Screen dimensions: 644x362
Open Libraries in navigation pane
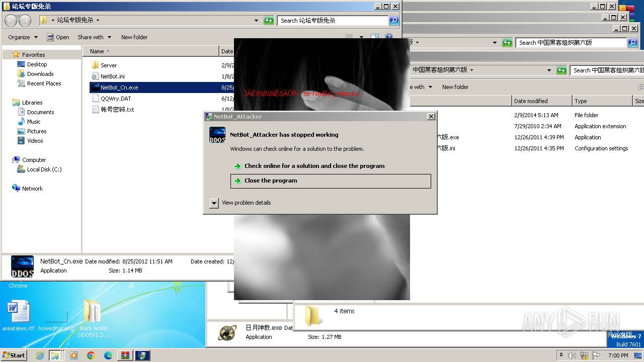click(x=32, y=103)
